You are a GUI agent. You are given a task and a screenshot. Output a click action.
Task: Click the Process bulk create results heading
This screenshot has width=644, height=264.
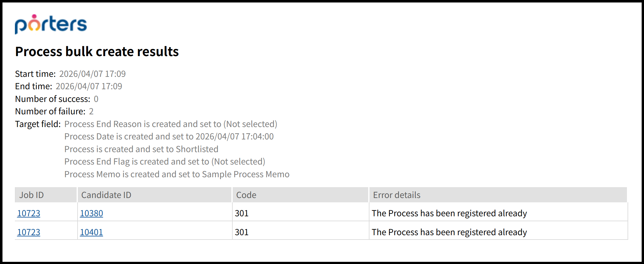click(97, 51)
